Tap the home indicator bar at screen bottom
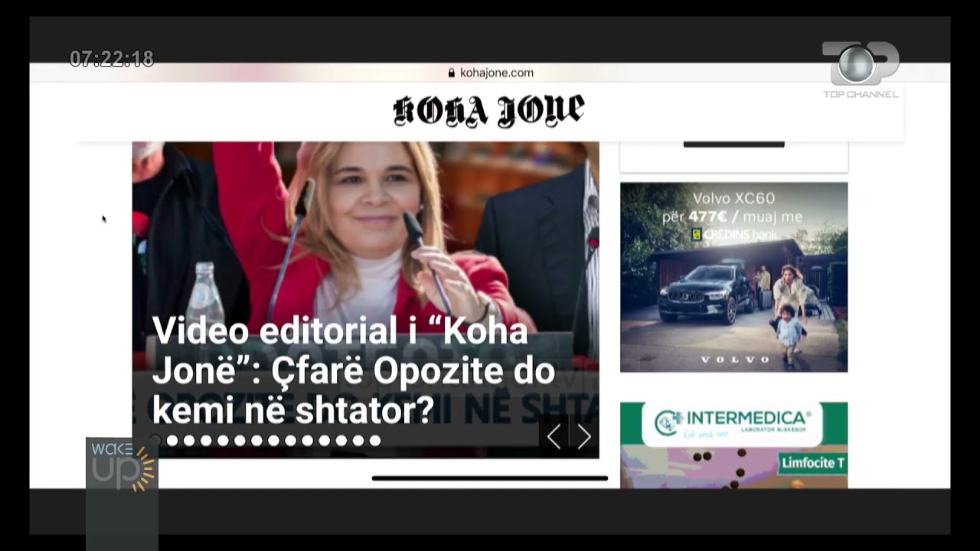The height and width of the screenshot is (551, 980). (x=489, y=478)
